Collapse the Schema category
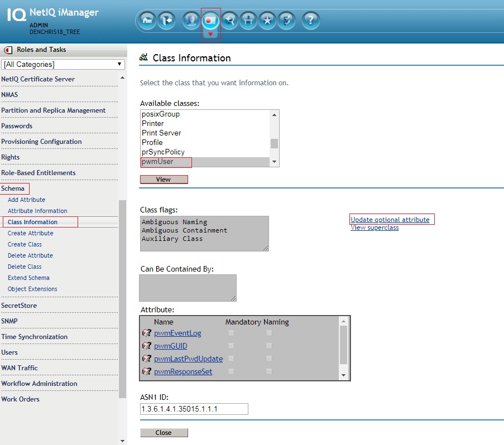504x445 pixels. 13,188
